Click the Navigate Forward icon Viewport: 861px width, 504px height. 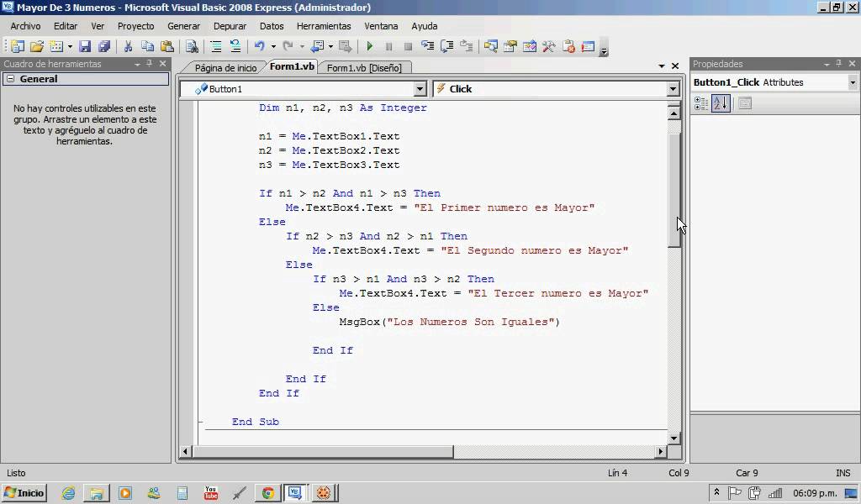345,46
